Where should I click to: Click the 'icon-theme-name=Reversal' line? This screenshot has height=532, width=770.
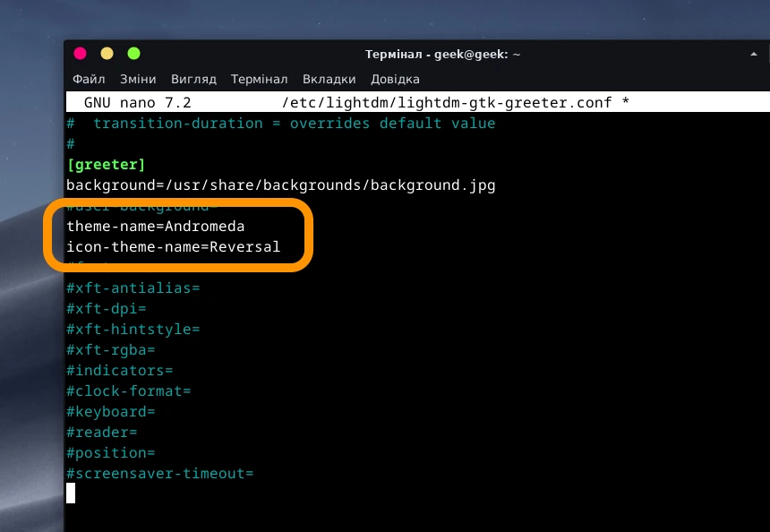click(x=174, y=246)
